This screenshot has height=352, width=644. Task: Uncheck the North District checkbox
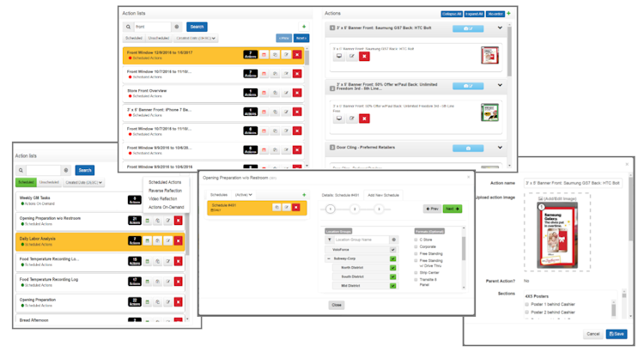pyautogui.click(x=393, y=268)
